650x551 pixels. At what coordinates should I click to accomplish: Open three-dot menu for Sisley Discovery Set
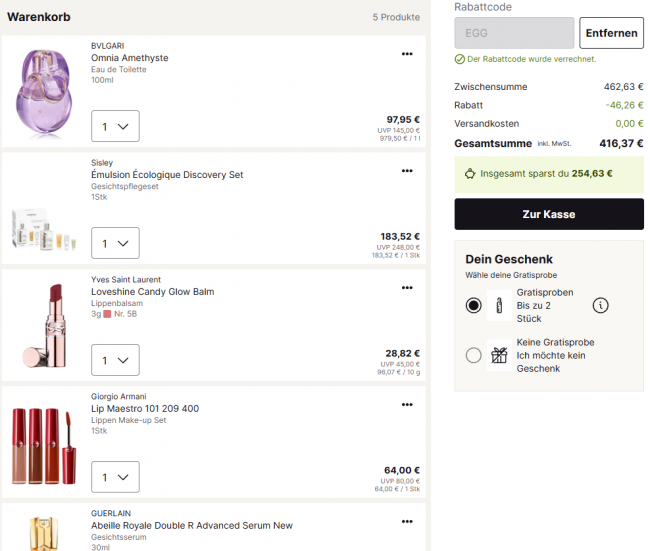click(x=407, y=171)
